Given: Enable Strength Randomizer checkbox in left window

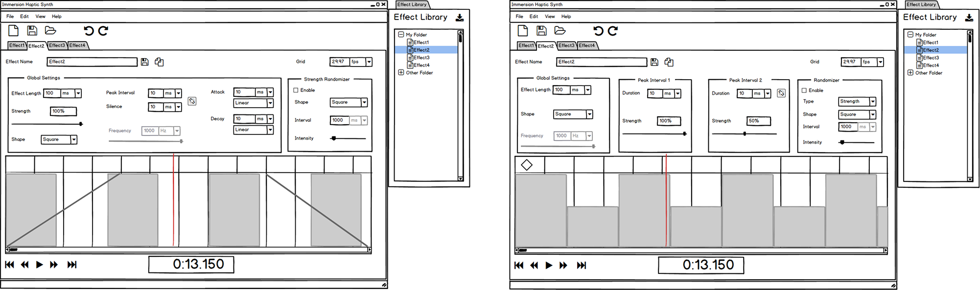Looking at the screenshot, I should tap(296, 90).
